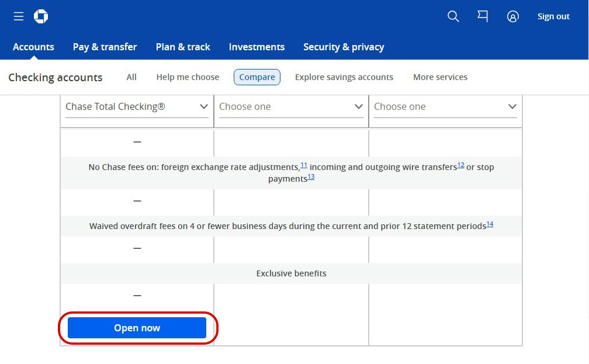Click the Chase octagon logo

(x=41, y=16)
